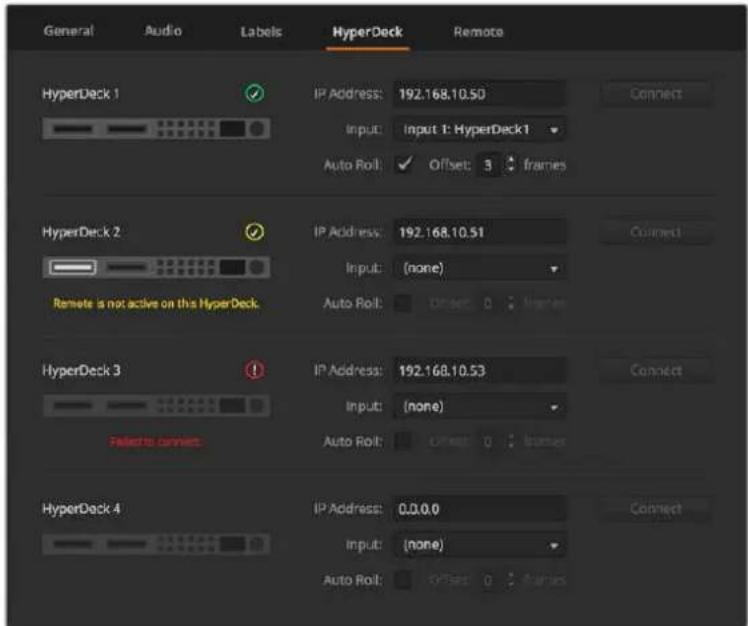This screenshot has height=626, width=748.
Task: Click HyperDeck 2 yellow status icon
Action: pyautogui.click(x=254, y=232)
